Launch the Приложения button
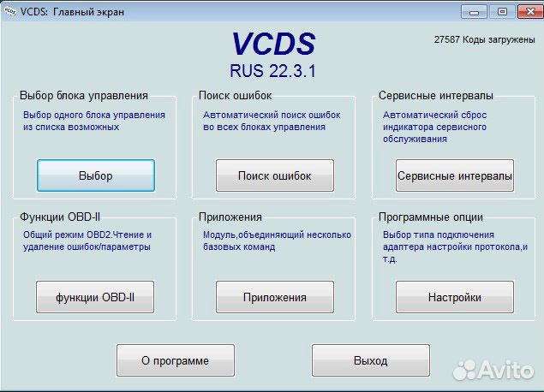The height and width of the screenshot is (392, 544). point(275,297)
